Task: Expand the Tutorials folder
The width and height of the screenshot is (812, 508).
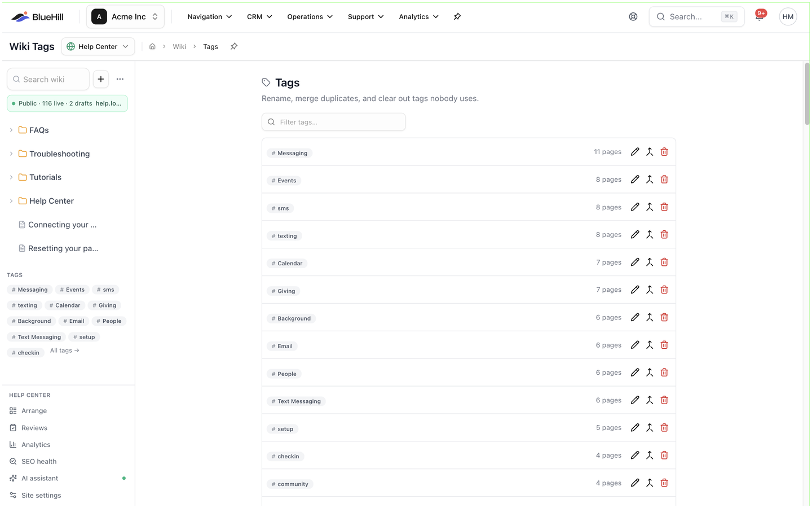Action: coord(11,177)
